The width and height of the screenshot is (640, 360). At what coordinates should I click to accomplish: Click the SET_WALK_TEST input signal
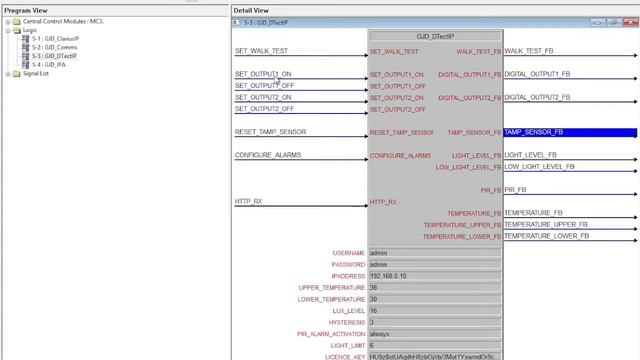click(x=261, y=51)
